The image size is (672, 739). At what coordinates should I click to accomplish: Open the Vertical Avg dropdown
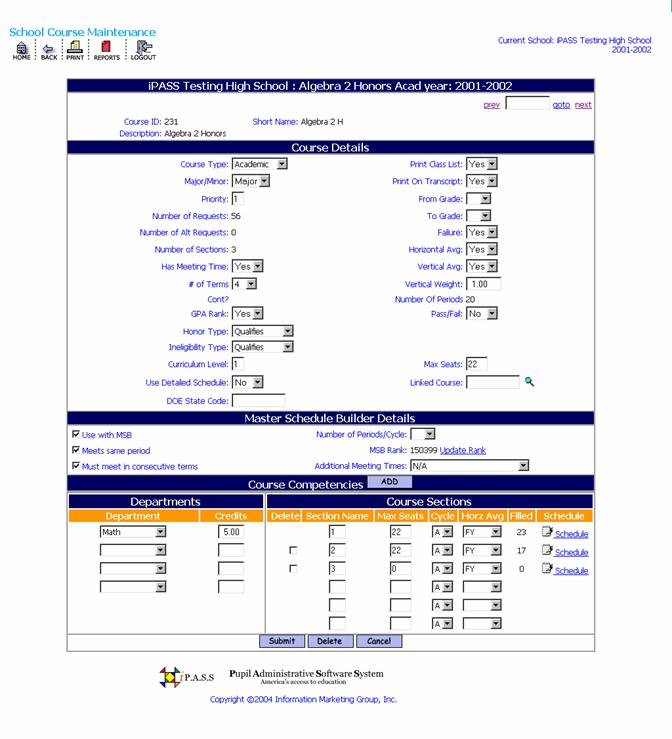[482, 266]
